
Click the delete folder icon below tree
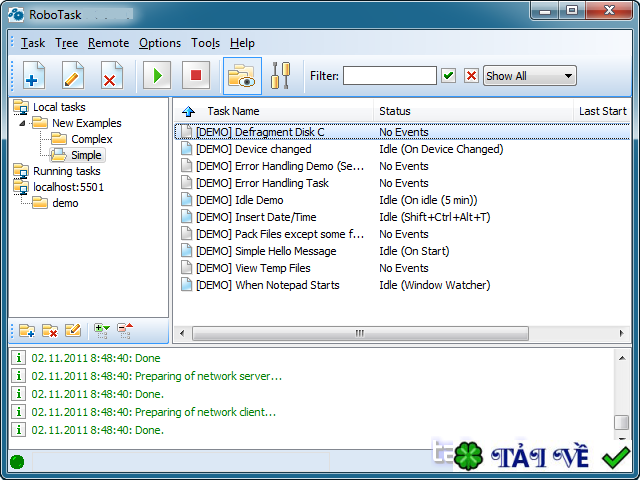click(x=50, y=330)
